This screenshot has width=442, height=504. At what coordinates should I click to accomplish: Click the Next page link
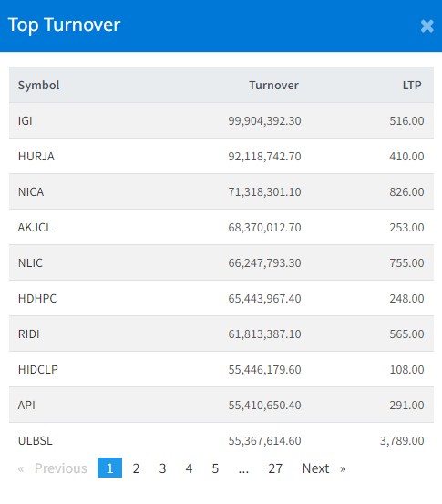(x=324, y=468)
